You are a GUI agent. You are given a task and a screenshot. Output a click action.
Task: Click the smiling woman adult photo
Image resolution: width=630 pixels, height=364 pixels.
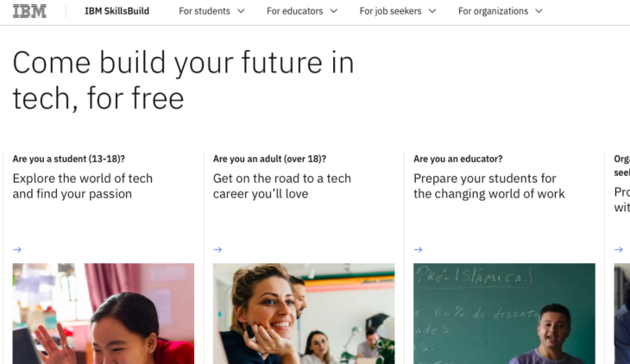(304, 313)
